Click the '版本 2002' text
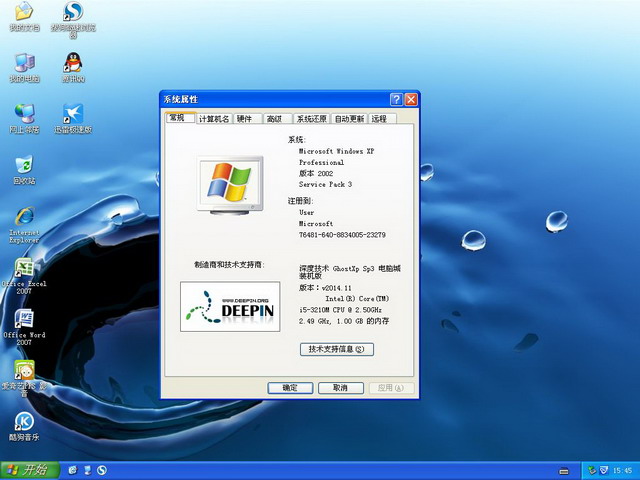 (x=316, y=173)
